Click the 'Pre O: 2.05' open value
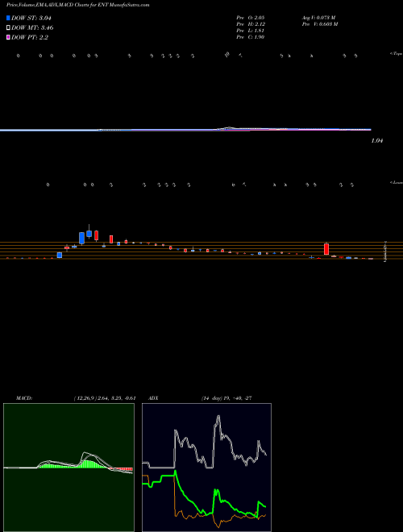 coord(251,17)
